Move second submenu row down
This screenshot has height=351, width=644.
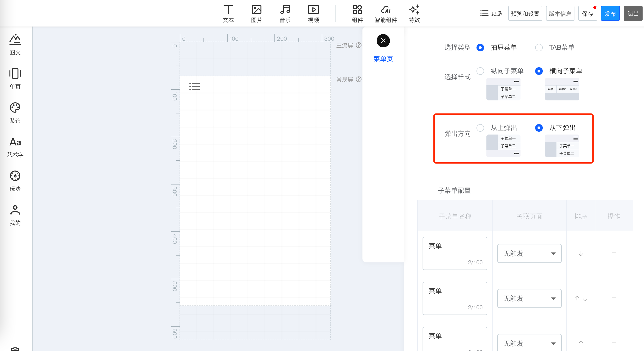point(585,298)
